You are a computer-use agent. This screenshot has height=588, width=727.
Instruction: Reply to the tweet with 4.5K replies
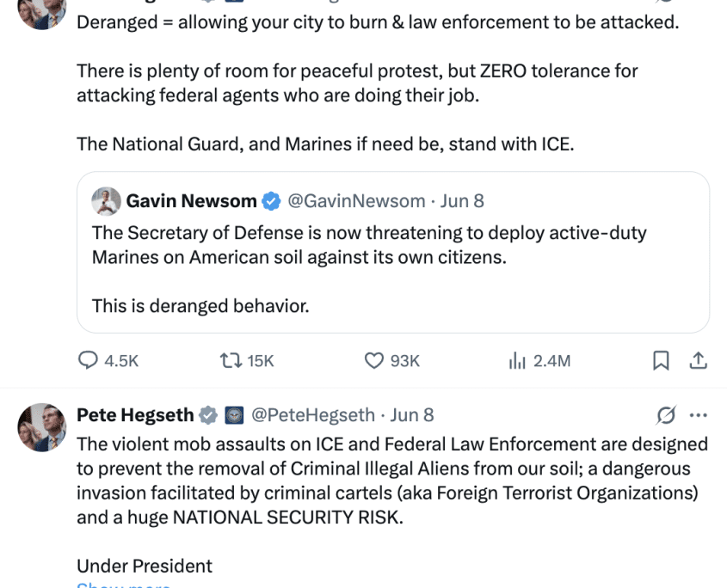[89, 361]
